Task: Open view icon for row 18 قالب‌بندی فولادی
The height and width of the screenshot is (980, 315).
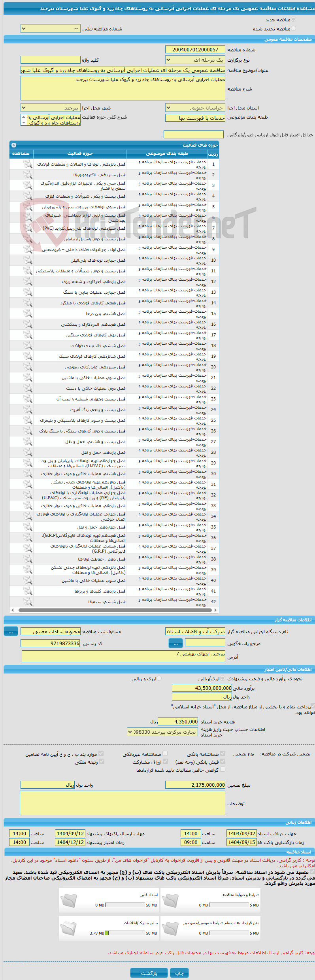Action: (x=27, y=346)
